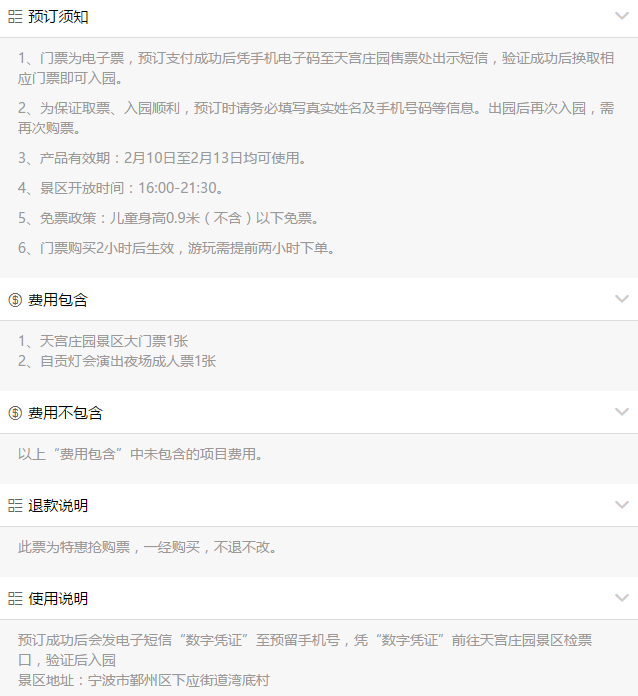Select the 预订须知 section heading

(58, 17)
